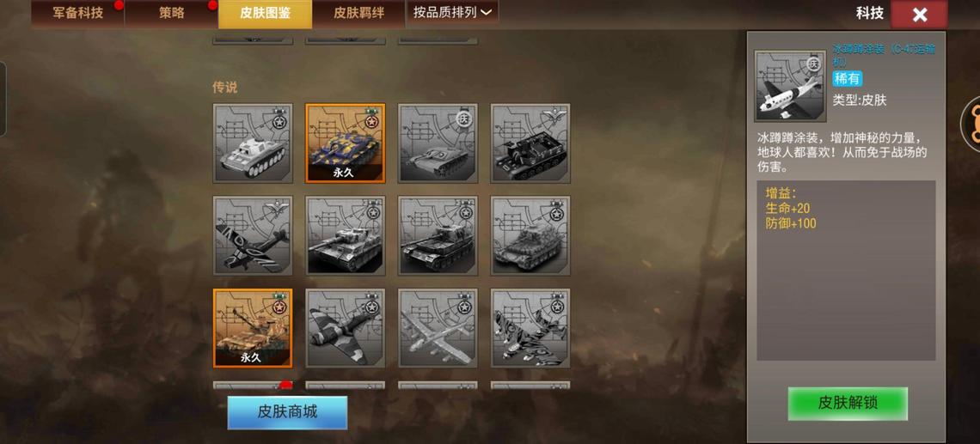
Task: Select the blue-yellow camo tank marked 永久
Action: click(x=345, y=143)
